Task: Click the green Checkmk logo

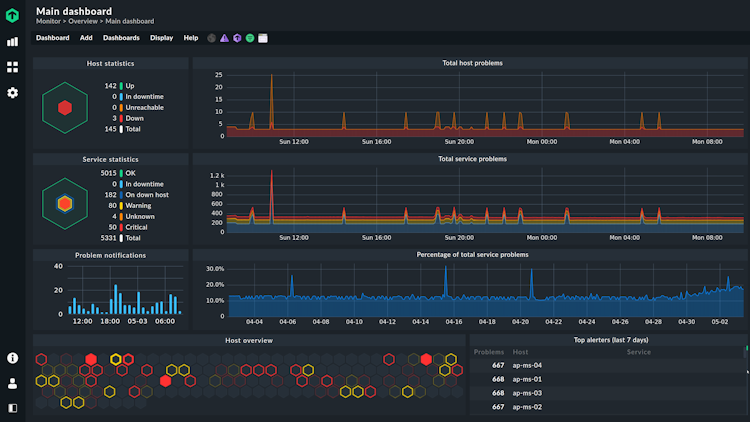Action: 12,15
